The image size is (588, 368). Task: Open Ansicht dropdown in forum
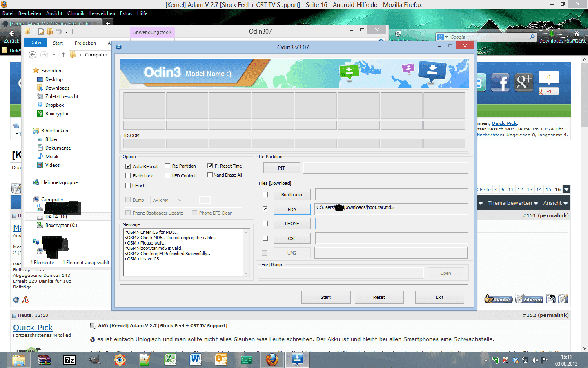click(555, 203)
